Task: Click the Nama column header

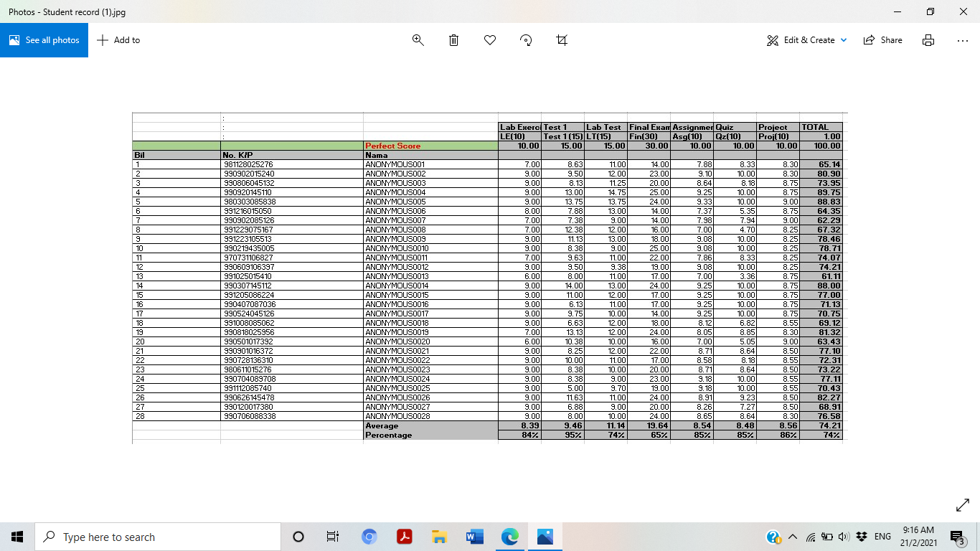Action: [377, 155]
